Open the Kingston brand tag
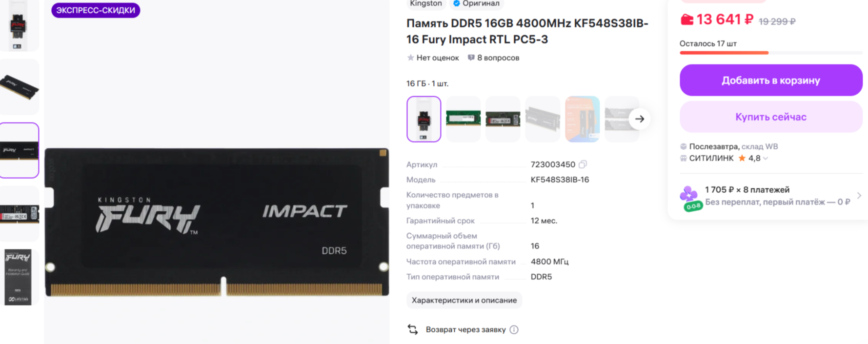The image size is (868, 344). point(425,4)
